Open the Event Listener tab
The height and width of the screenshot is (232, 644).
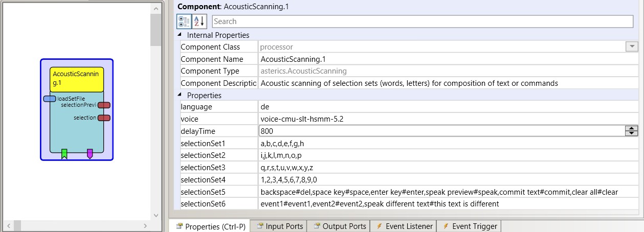tap(404, 226)
